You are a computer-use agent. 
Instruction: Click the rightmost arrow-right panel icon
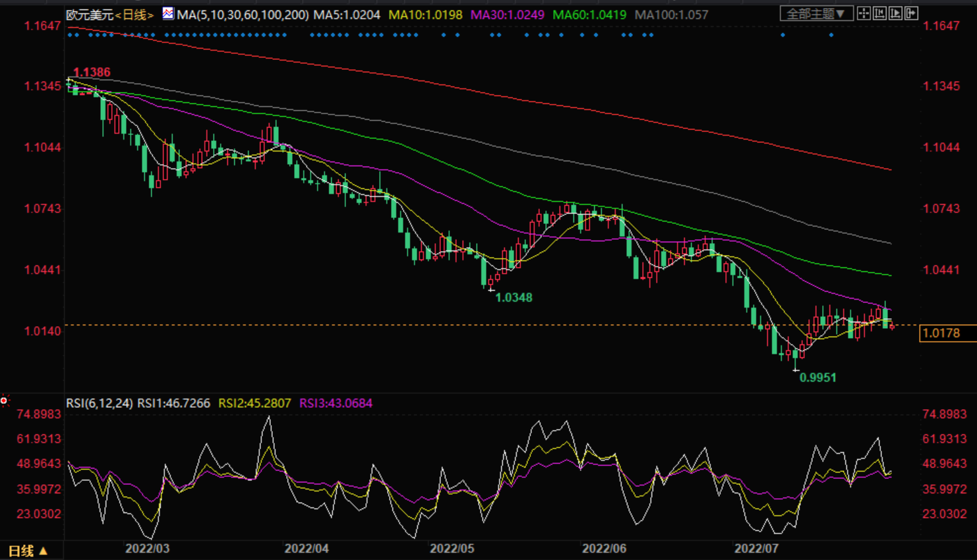point(911,13)
